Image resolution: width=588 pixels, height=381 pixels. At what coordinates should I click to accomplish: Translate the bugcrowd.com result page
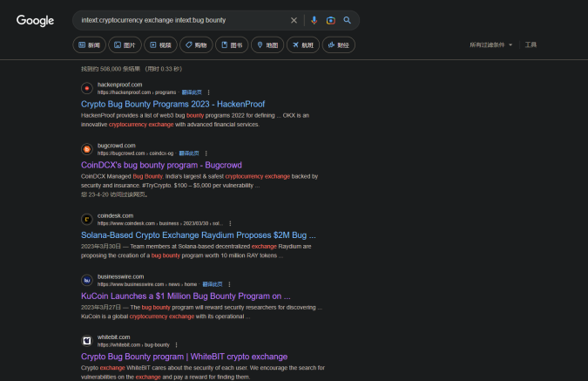tap(189, 153)
